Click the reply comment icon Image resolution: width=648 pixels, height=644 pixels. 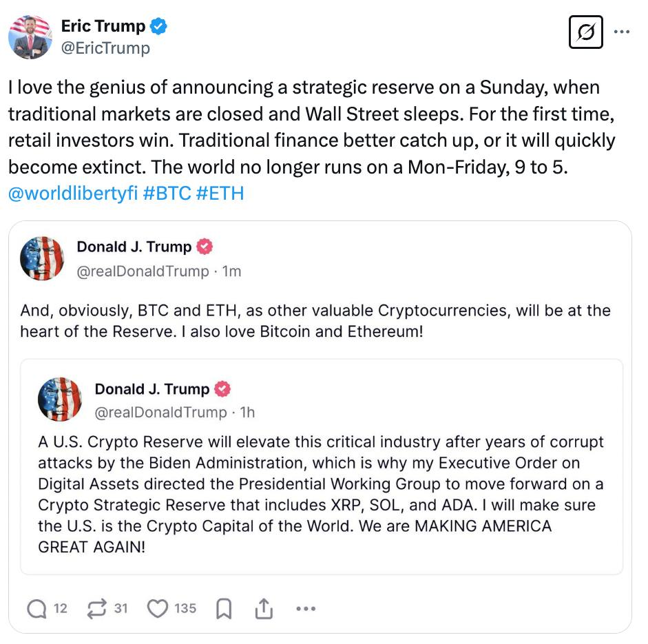tap(36, 608)
